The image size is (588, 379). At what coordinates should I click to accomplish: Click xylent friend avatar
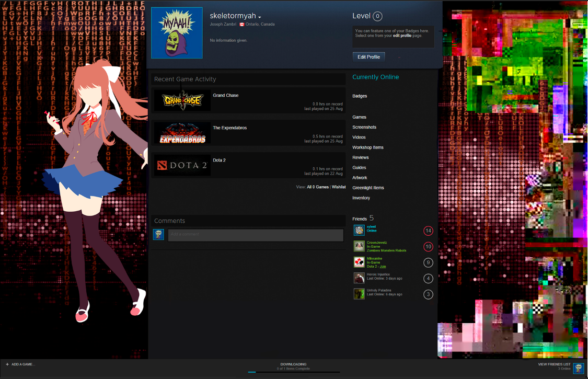tap(359, 230)
